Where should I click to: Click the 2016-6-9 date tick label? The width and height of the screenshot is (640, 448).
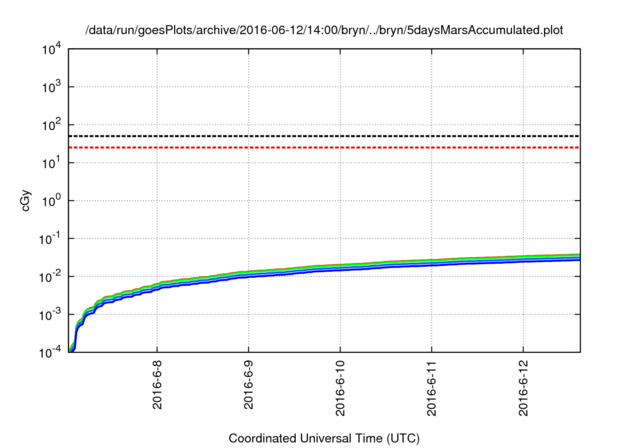tap(249, 385)
